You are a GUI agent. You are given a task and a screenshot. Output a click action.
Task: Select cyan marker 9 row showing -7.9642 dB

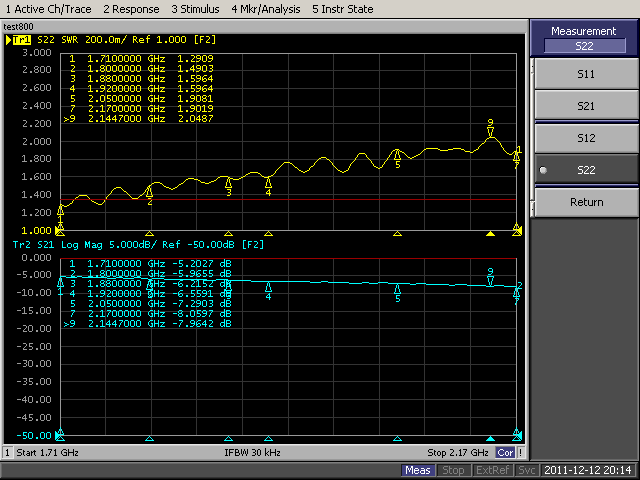point(148,324)
